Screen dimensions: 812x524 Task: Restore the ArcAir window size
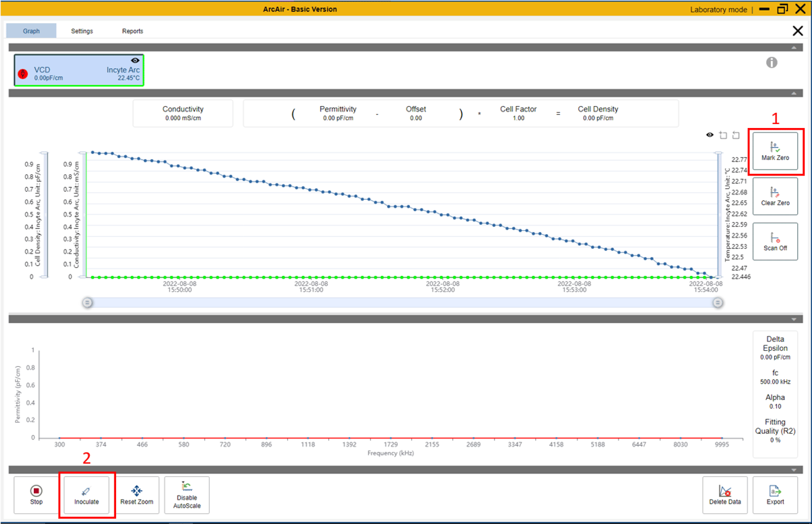click(783, 9)
